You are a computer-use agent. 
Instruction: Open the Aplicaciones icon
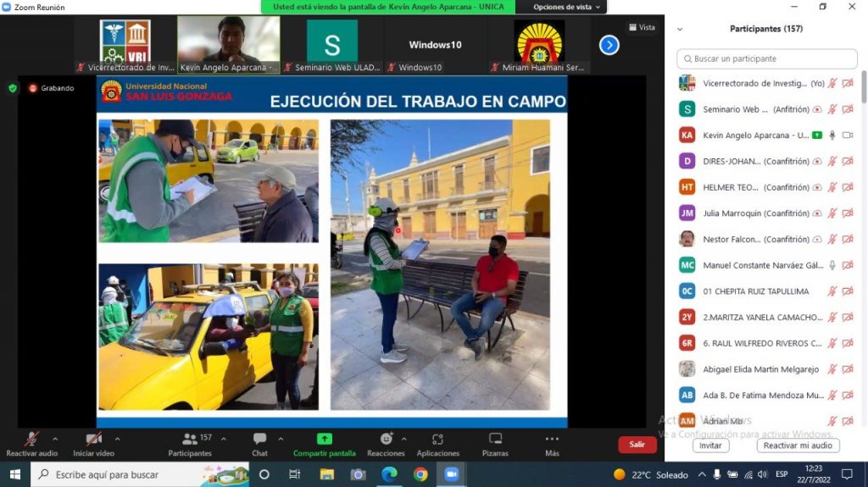438,440
